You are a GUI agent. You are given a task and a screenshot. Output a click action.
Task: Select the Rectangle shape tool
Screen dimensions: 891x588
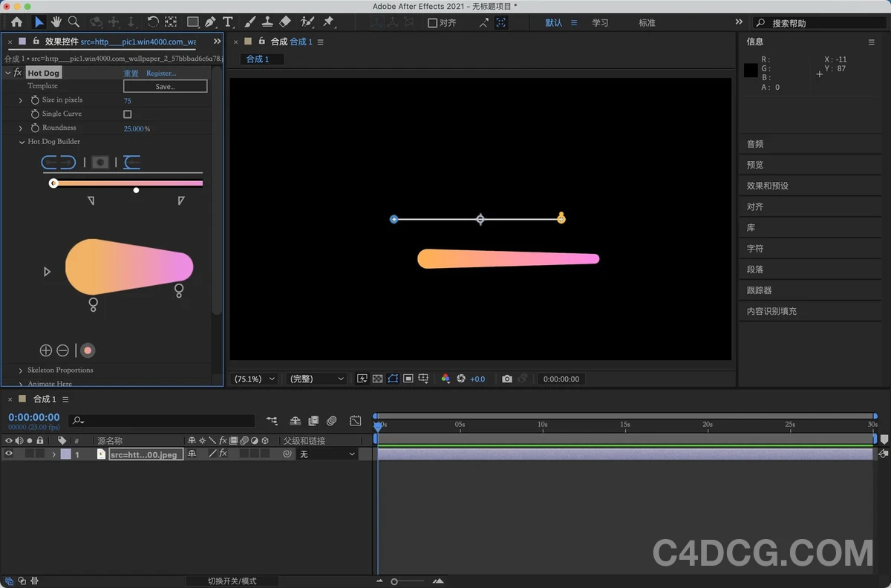[193, 22]
